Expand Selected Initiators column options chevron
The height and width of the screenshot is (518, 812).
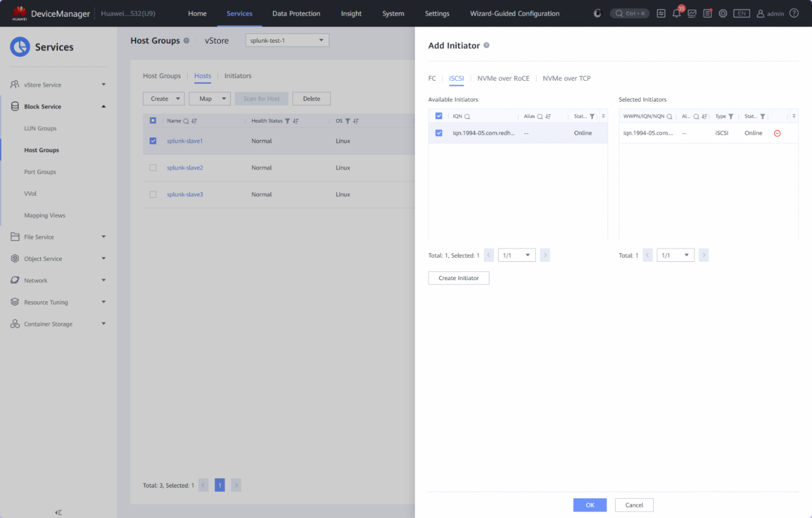pyautogui.click(x=794, y=116)
